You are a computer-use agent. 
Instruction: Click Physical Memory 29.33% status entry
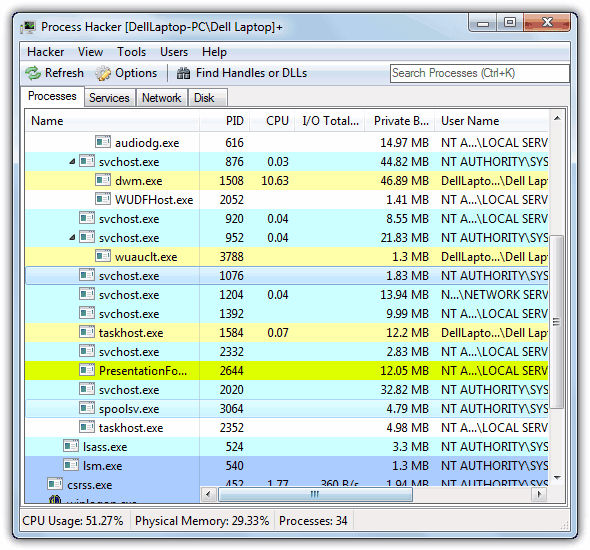(202, 521)
